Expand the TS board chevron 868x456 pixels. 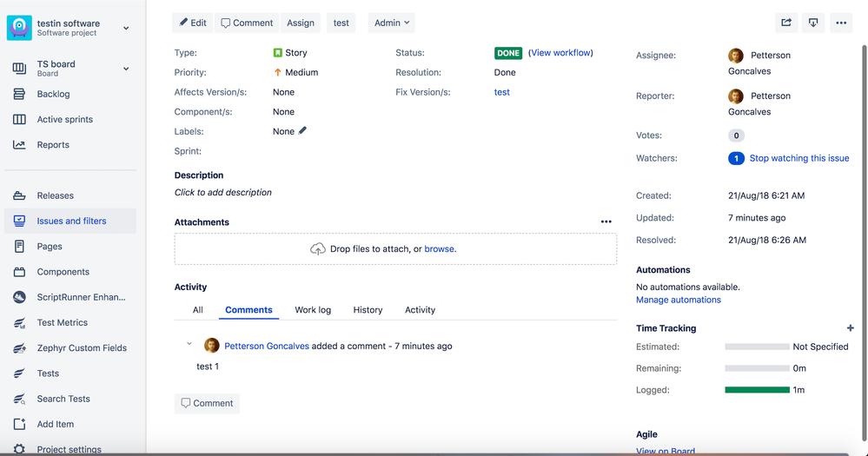(126, 69)
